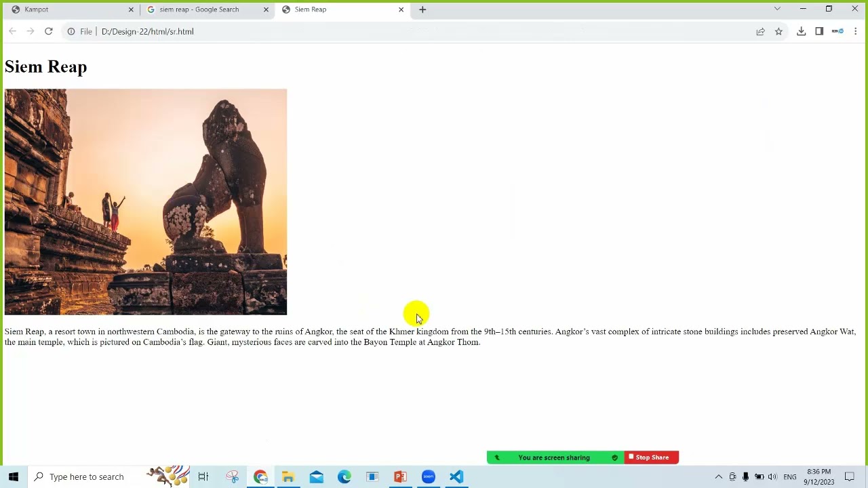The width and height of the screenshot is (868, 488).
Task: Open the Chrome three-dot menu
Action: (x=855, y=31)
